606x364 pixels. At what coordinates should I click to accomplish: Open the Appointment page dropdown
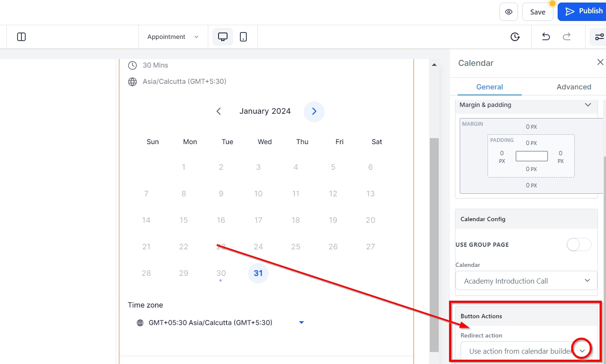pos(173,37)
